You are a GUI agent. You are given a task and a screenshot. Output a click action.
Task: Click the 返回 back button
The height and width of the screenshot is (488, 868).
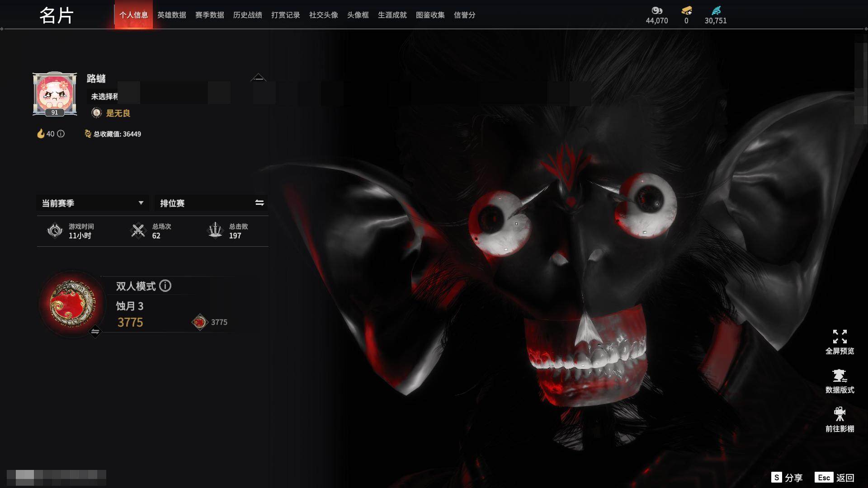tap(835, 478)
